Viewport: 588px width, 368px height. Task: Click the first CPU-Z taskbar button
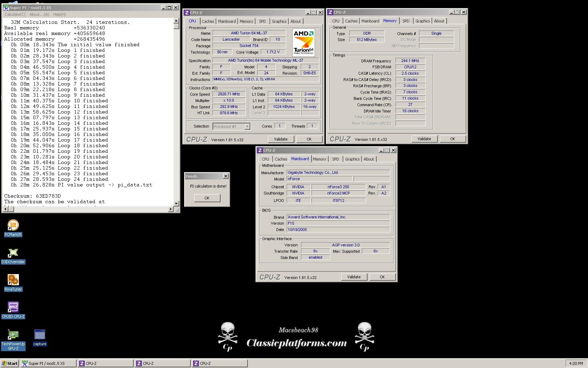[105, 363]
